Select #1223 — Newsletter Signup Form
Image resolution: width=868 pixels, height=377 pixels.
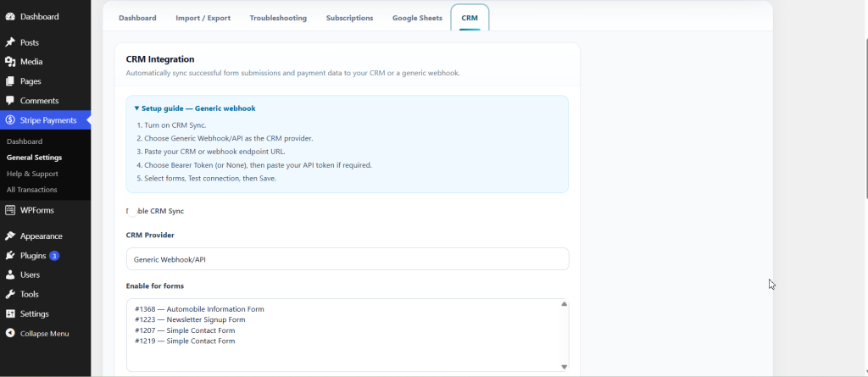(190, 319)
